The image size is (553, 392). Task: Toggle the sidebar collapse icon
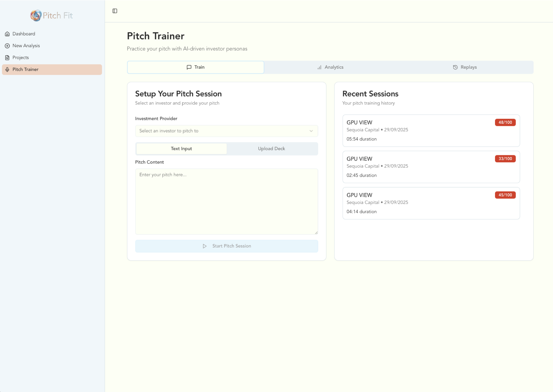[115, 11]
